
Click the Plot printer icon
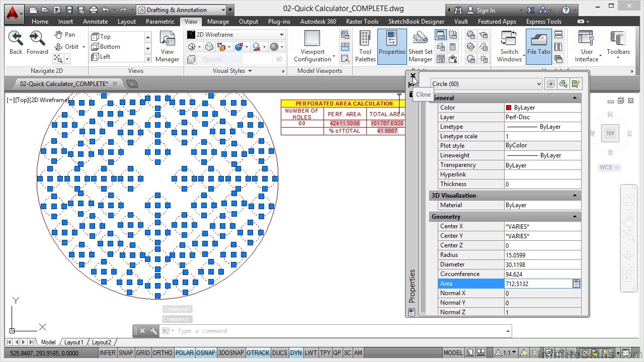tap(94, 10)
